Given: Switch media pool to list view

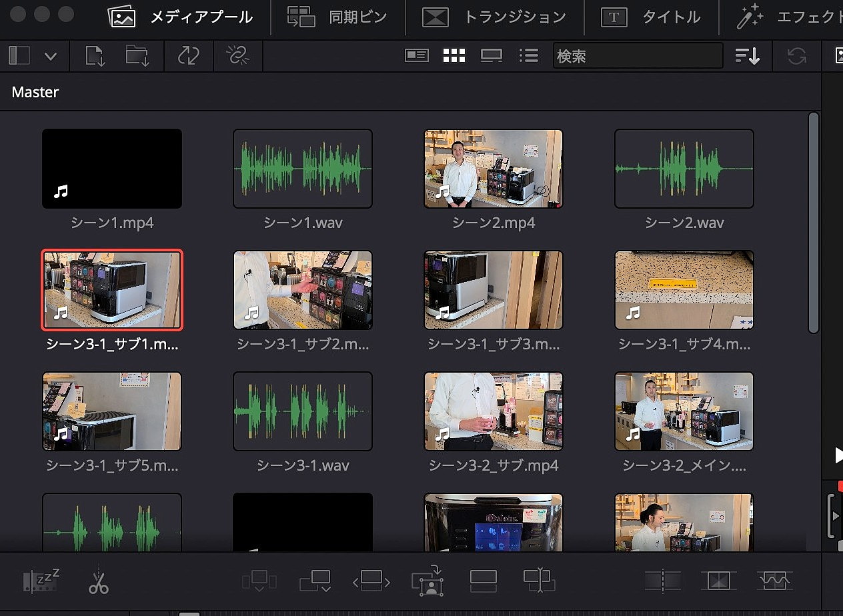Looking at the screenshot, I should coord(528,55).
